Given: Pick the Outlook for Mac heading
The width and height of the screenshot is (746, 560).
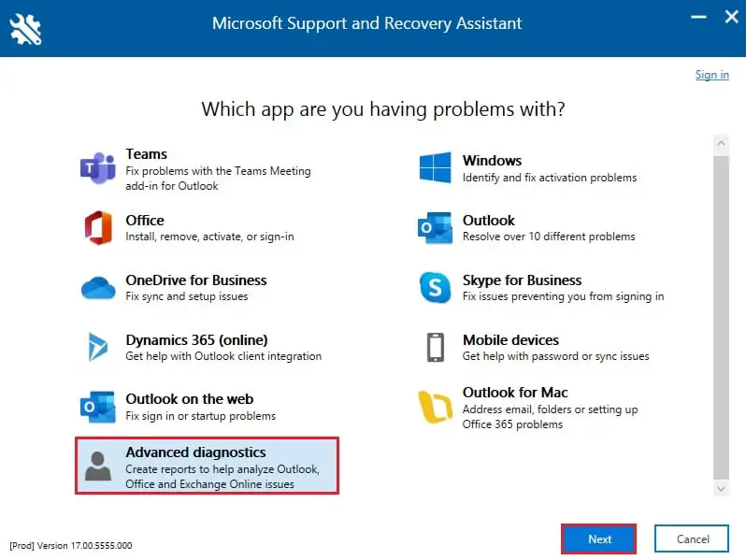Looking at the screenshot, I should tap(515, 393).
